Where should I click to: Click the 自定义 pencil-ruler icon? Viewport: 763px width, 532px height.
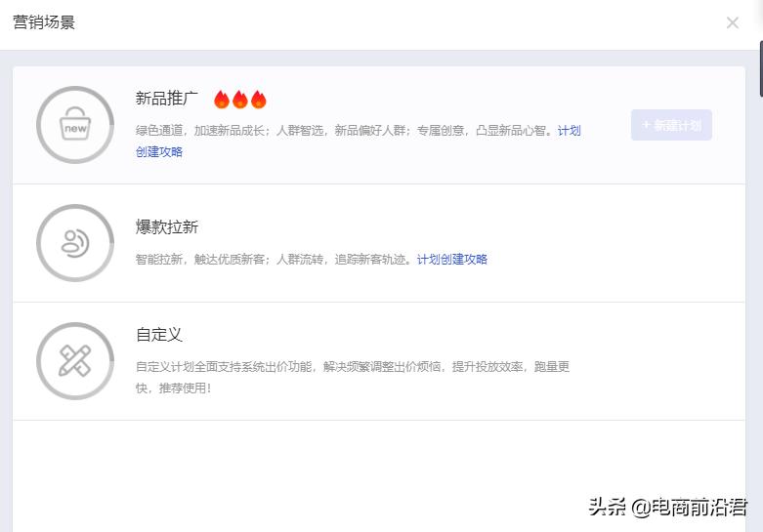[x=75, y=361]
